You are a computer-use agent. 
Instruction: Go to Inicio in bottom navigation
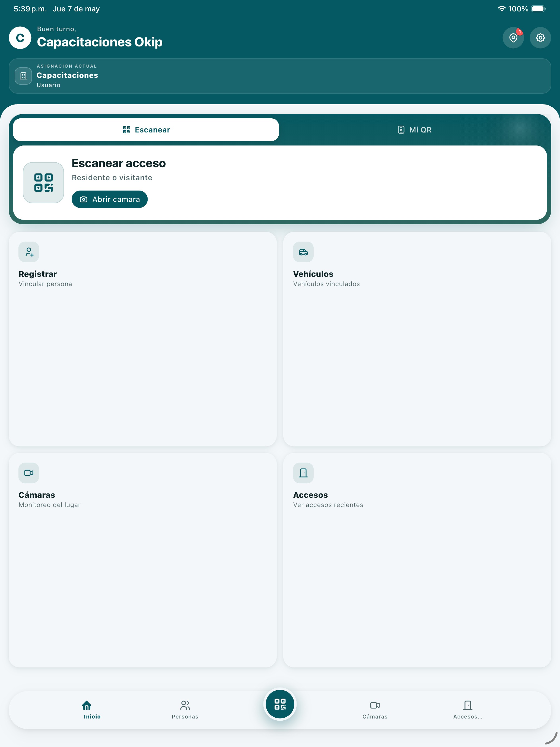tap(92, 710)
